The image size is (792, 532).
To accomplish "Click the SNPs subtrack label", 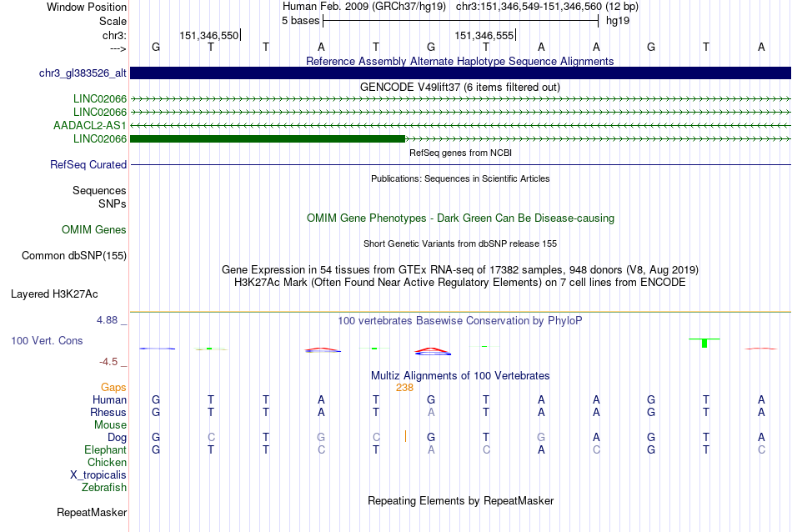I will coord(113,203).
